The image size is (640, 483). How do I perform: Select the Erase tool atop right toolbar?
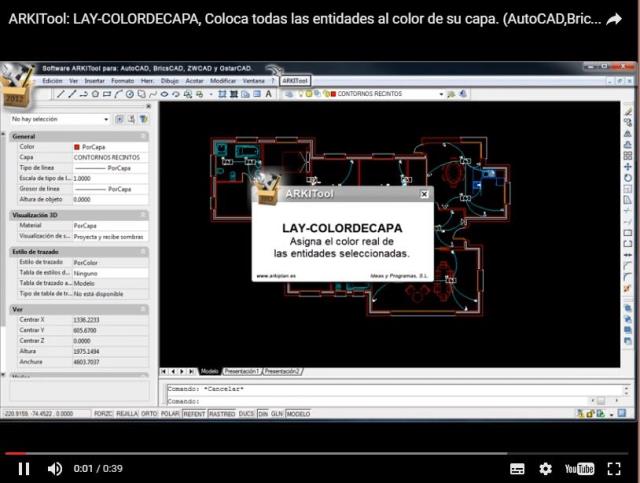[x=628, y=111]
